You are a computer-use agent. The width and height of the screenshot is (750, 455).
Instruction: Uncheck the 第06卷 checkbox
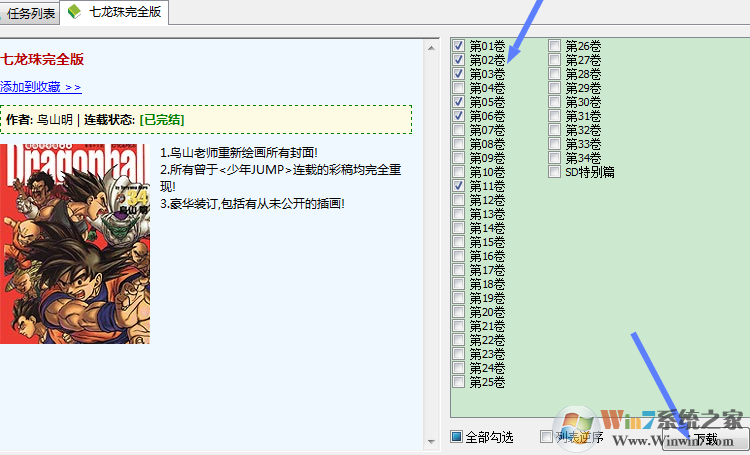458,116
